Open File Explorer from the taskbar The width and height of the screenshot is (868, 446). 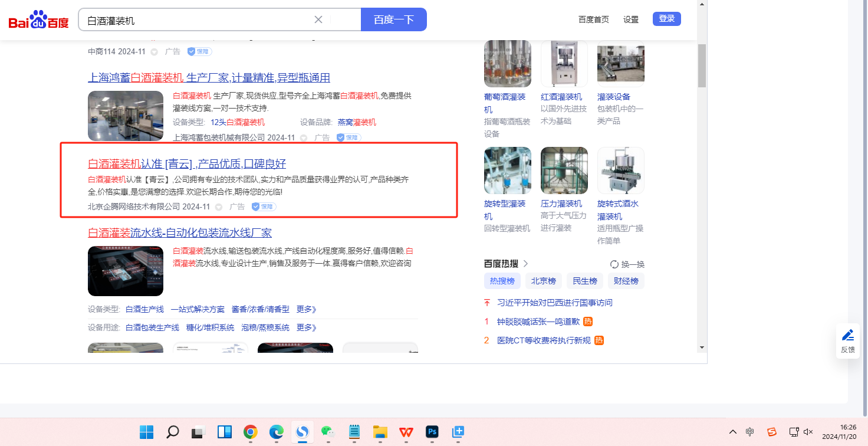380,432
